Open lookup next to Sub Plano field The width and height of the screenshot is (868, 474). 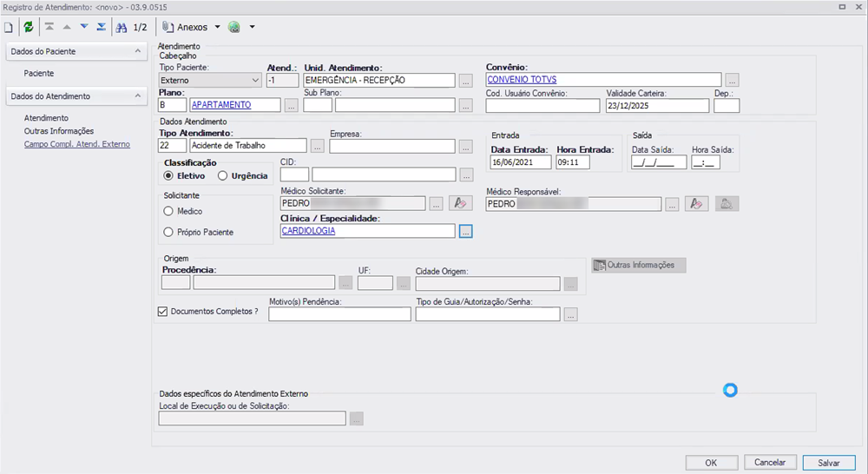466,105
